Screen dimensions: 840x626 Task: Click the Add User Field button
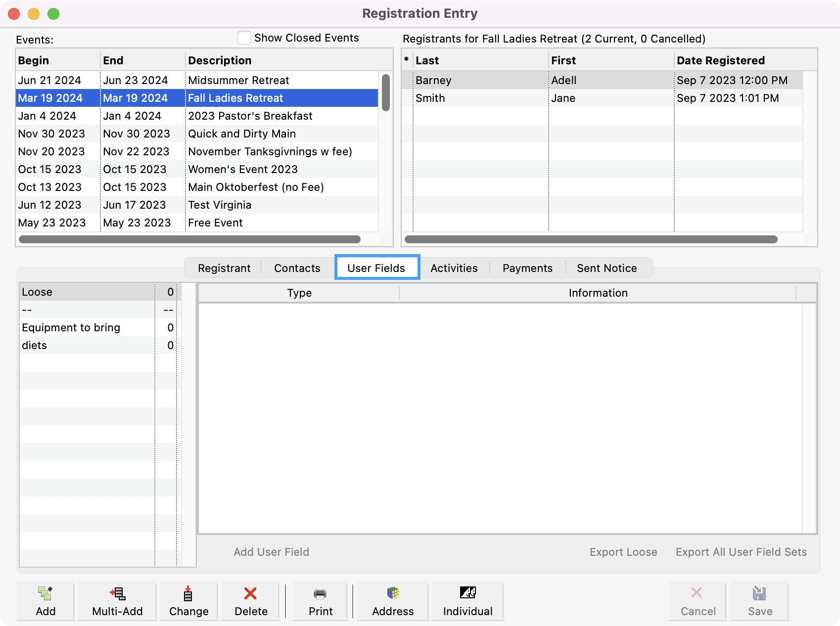pos(271,552)
